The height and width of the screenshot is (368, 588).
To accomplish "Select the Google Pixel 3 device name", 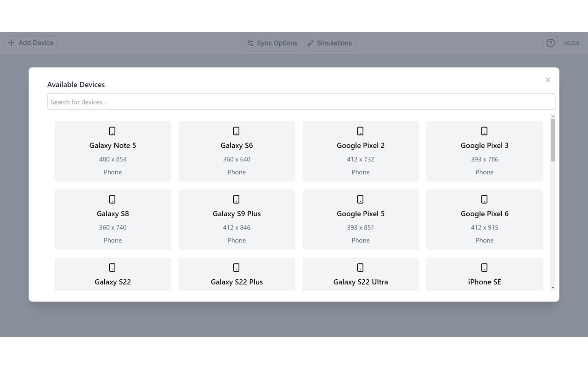I will coord(485,145).
